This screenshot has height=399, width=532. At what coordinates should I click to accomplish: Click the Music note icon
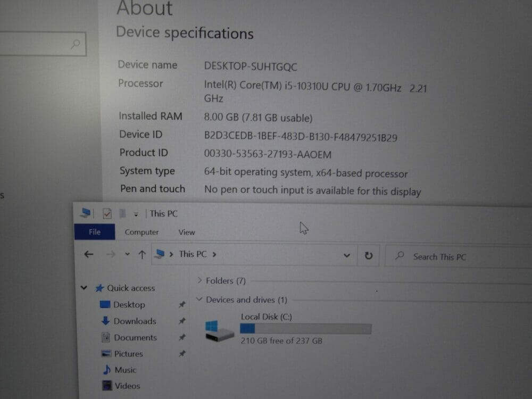tap(107, 370)
